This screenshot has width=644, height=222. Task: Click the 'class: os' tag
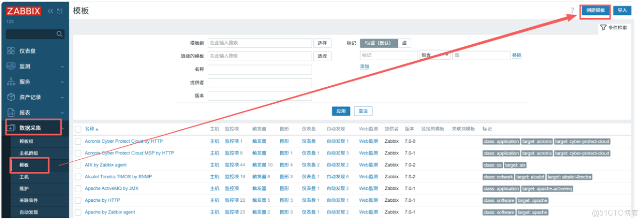pyautogui.click(x=492, y=165)
